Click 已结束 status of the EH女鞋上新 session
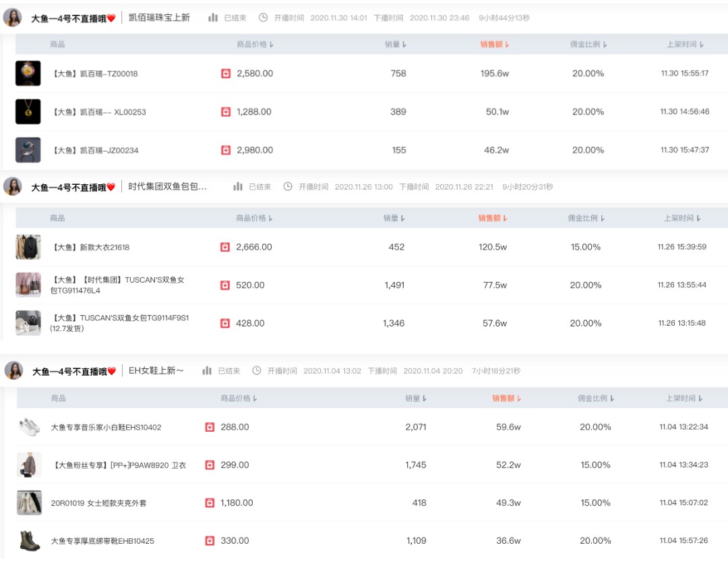The width and height of the screenshot is (728, 568). pos(229,371)
